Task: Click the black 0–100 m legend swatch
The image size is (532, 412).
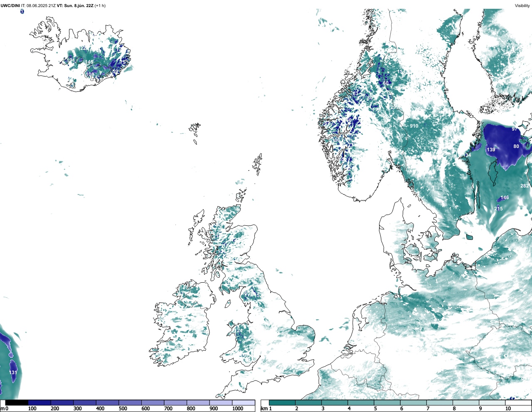Action: [17, 403]
